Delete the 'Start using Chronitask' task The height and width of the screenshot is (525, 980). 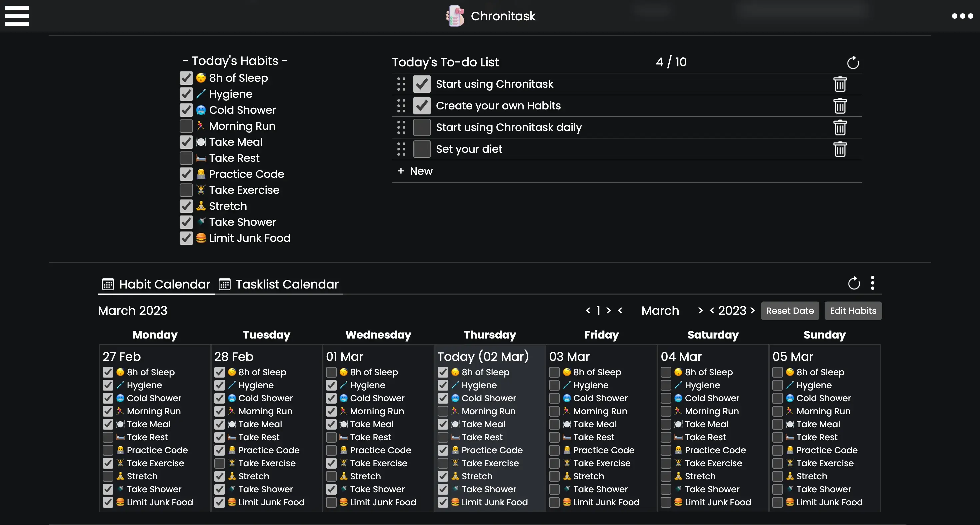click(840, 84)
